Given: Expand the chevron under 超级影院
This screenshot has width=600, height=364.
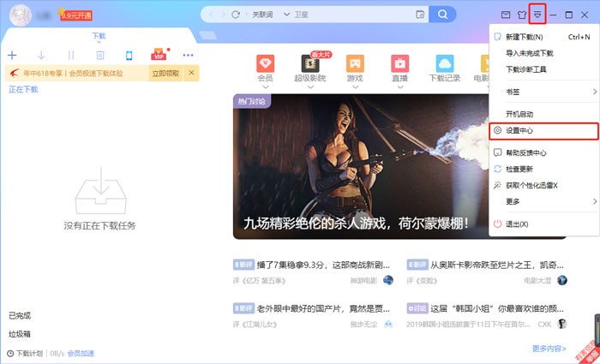Looking at the screenshot, I should [x=310, y=87].
